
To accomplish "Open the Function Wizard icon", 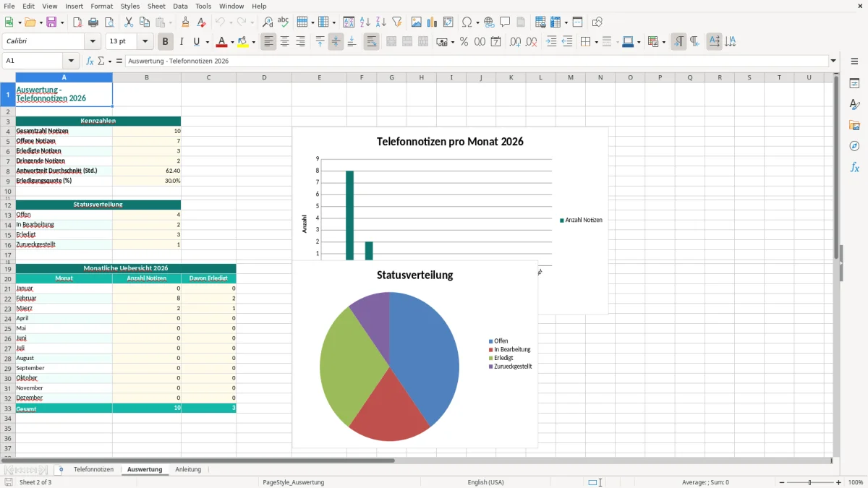I will 90,61.
